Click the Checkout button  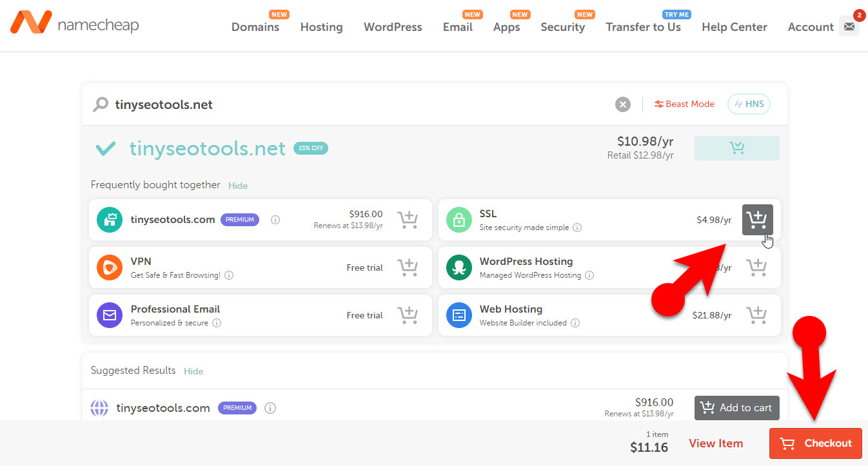[x=816, y=443]
